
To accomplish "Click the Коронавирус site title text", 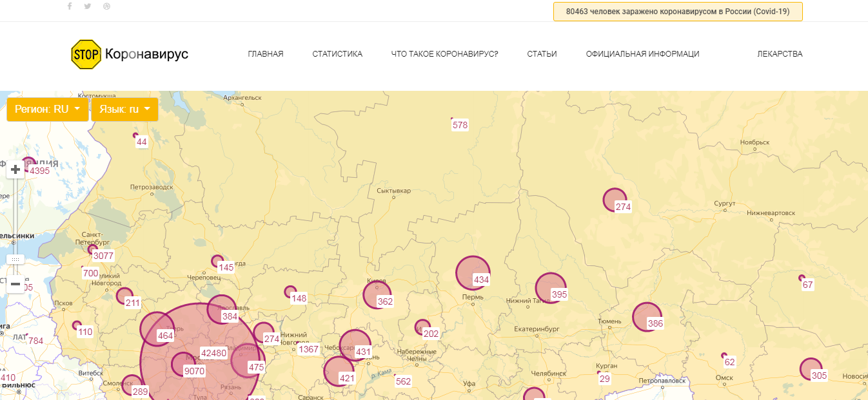I will pos(146,54).
